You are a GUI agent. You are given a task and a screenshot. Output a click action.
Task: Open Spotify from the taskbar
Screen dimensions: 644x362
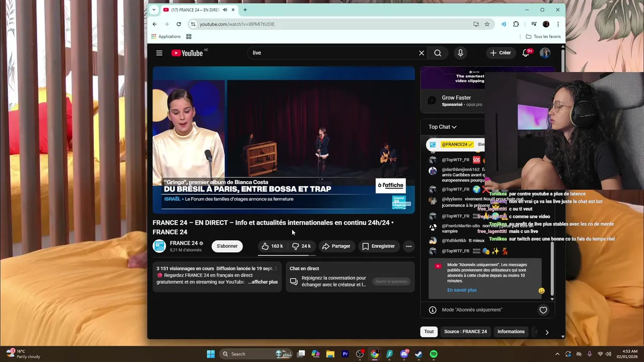click(x=434, y=354)
